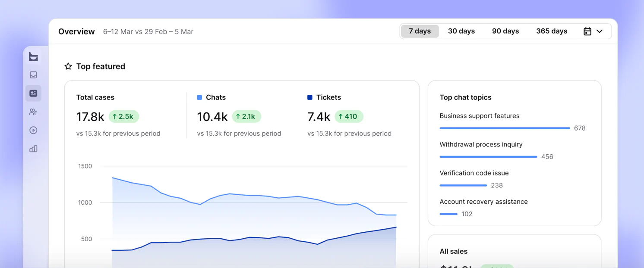Viewport: 644px width, 268px height.
Task: Click the Business support features bar
Action: click(505, 128)
